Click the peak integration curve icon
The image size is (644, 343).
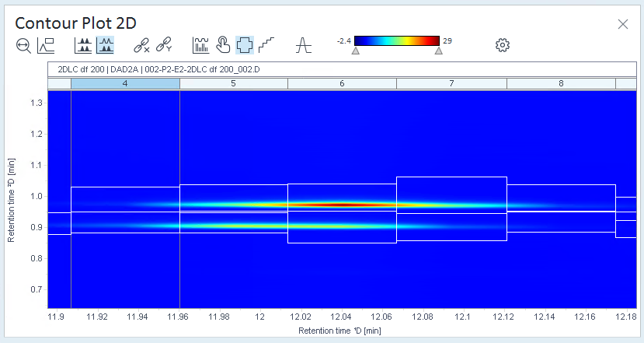pos(304,45)
